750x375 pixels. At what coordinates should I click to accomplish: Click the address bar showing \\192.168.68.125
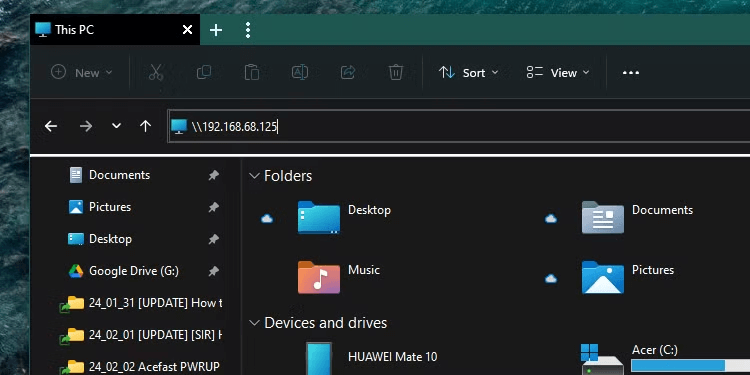[x=459, y=126]
